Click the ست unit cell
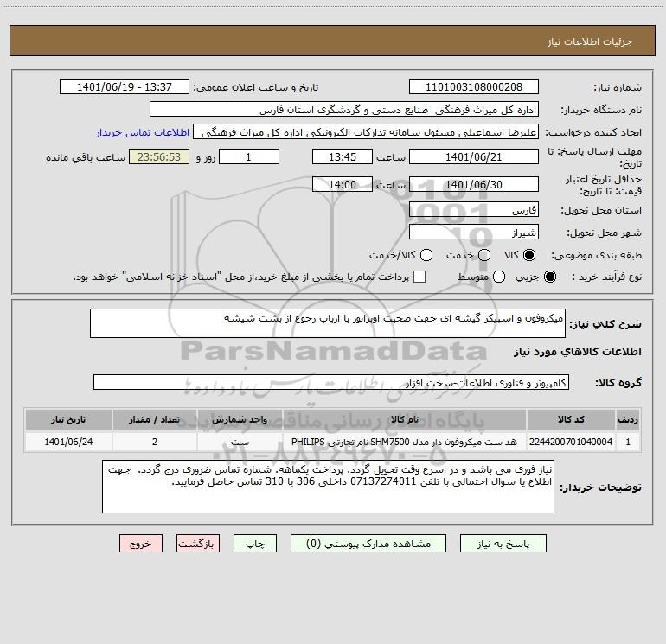Image resolution: width=666 pixels, height=644 pixels. 240,442
